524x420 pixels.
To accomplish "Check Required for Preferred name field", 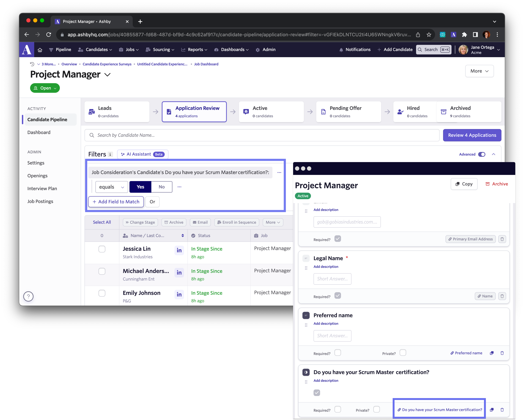I will pyautogui.click(x=338, y=353).
